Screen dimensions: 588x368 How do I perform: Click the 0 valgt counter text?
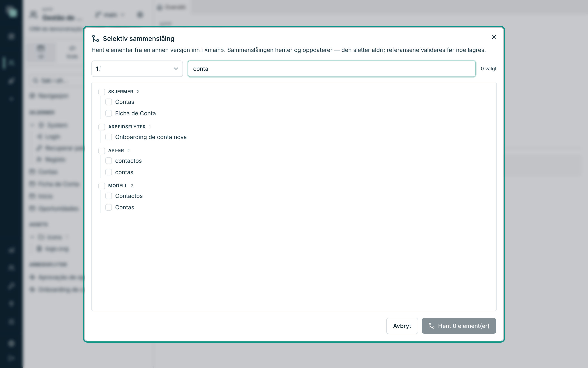[x=488, y=69]
